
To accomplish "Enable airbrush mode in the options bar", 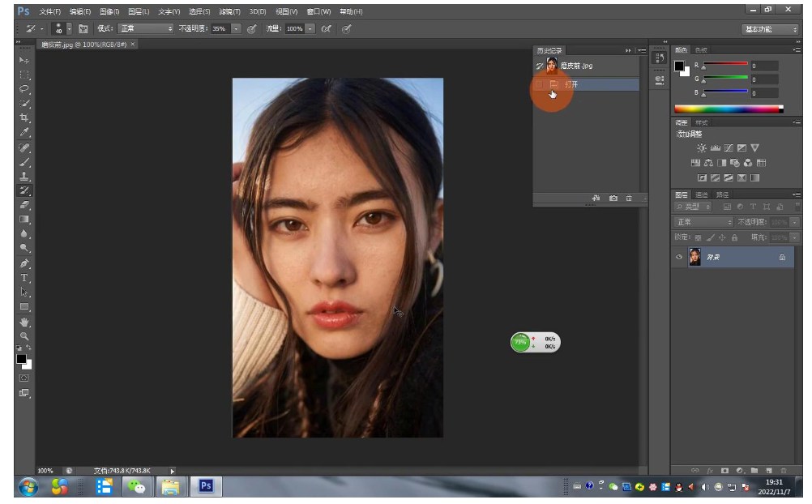I will point(327,29).
